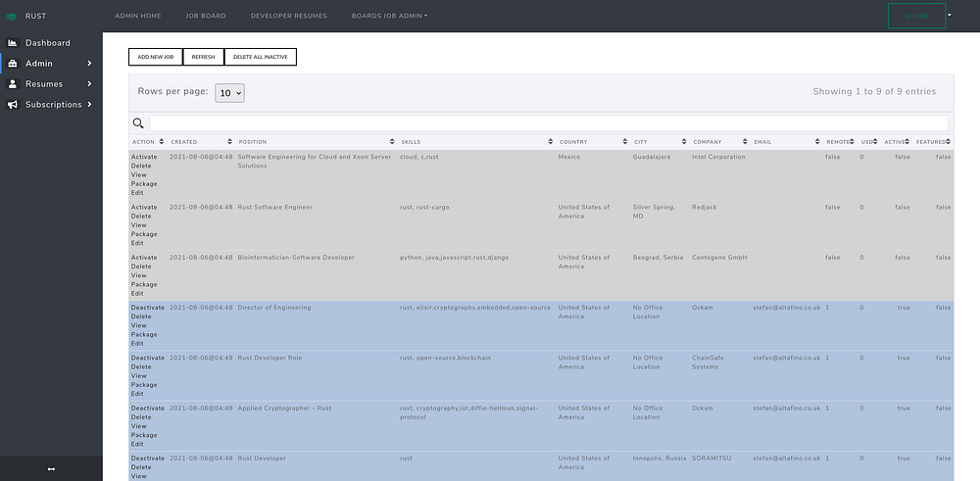Click the Rust logo icon
Viewport: 980px width, 481px height.
[x=12, y=17]
